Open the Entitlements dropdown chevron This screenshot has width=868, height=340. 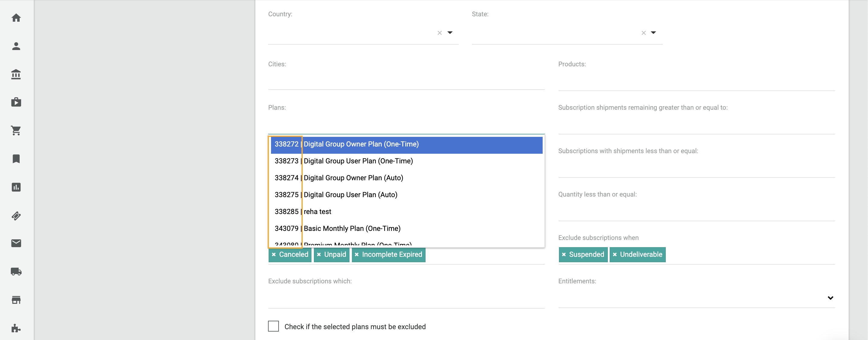pyautogui.click(x=830, y=298)
